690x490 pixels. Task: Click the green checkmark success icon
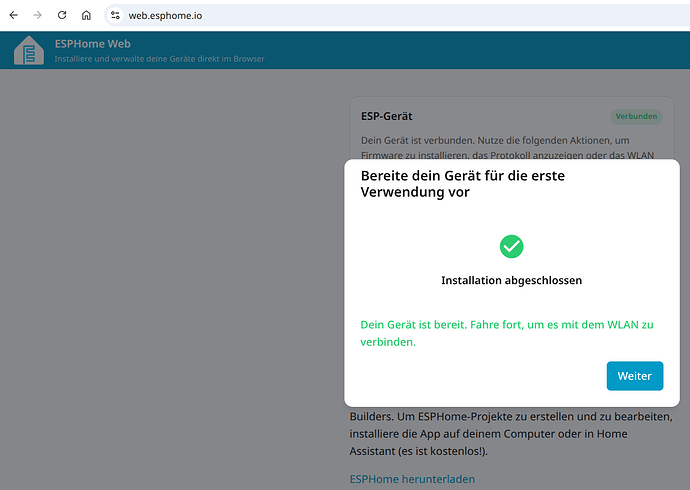tap(511, 246)
